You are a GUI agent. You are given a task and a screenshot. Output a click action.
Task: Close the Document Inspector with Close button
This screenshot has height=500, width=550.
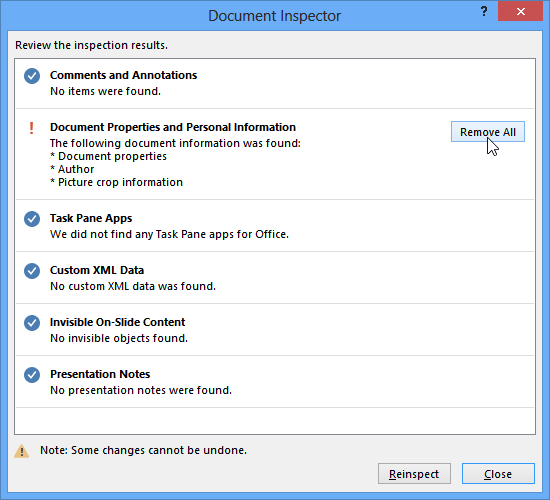click(498, 474)
